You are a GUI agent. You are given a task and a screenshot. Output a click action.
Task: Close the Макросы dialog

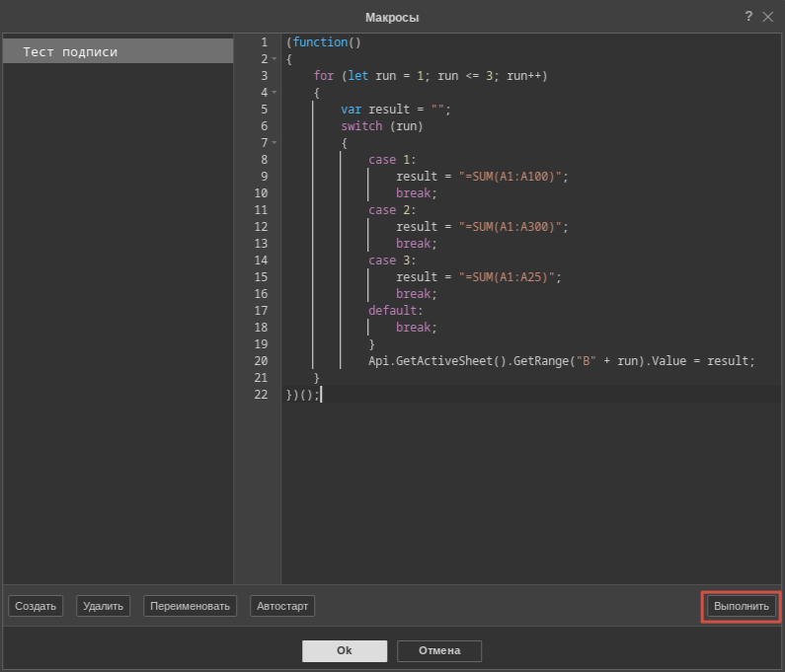tap(767, 17)
